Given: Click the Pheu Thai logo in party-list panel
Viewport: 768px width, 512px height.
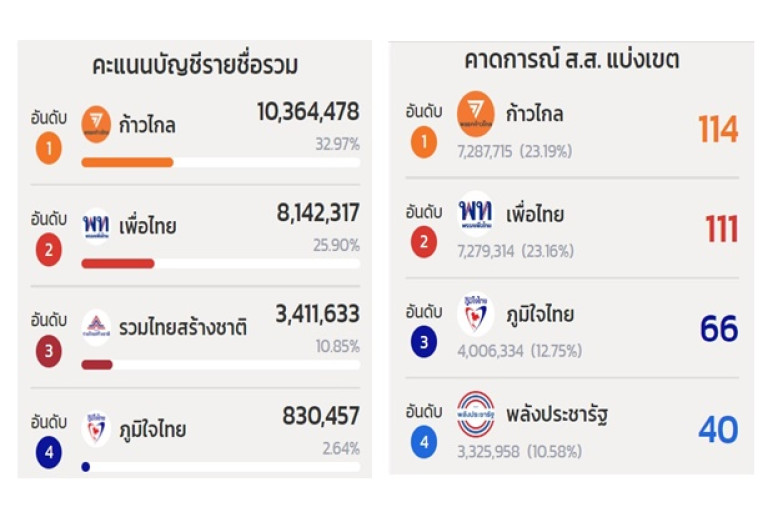Looking at the screenshot, I should click(x=96, y=225).
